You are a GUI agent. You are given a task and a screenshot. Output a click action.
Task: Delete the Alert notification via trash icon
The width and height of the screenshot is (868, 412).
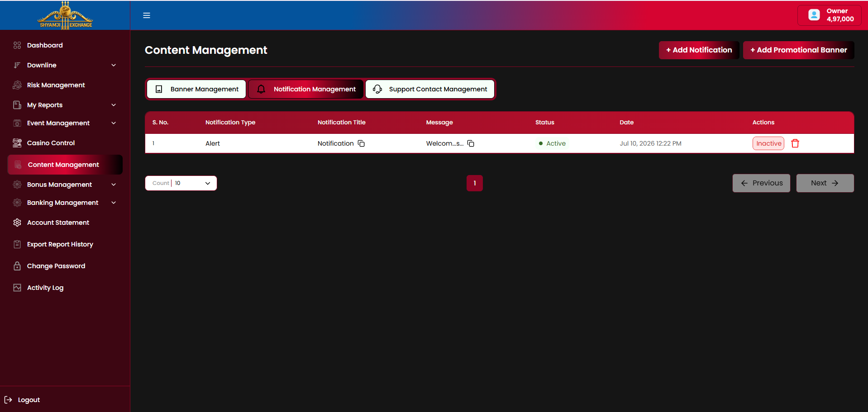coord(795,143)
